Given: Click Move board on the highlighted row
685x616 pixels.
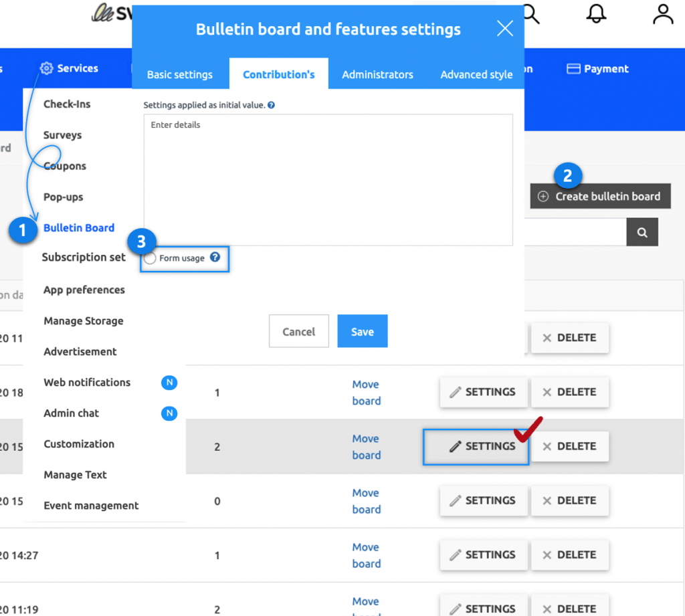Looking at the screenshot, I should [366, 446].
